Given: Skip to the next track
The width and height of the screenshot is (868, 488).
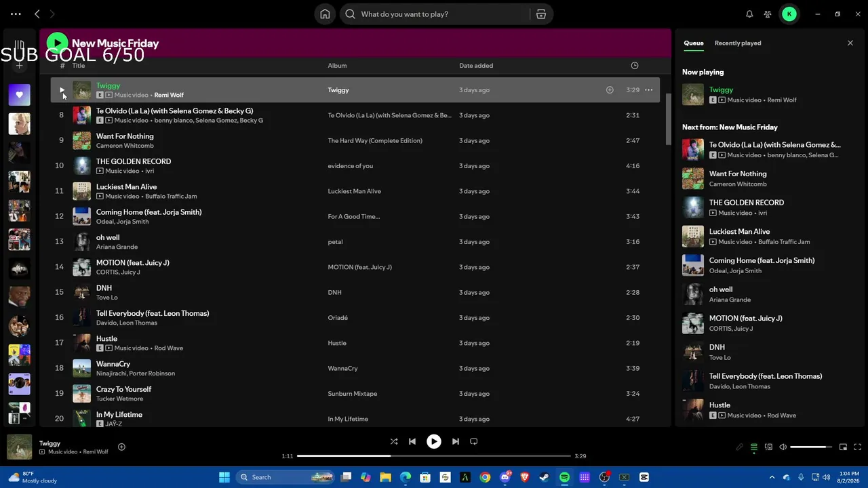Looking at the screenshot, I should tap(456, 441).
